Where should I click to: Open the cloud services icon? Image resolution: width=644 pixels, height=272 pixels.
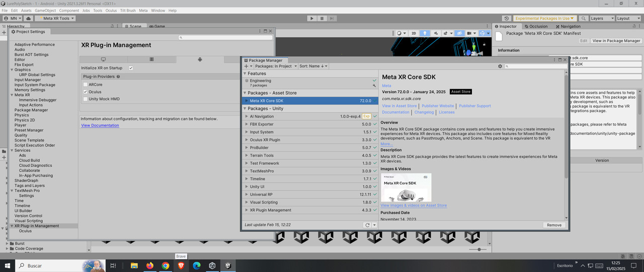click(x=29, y=18)
